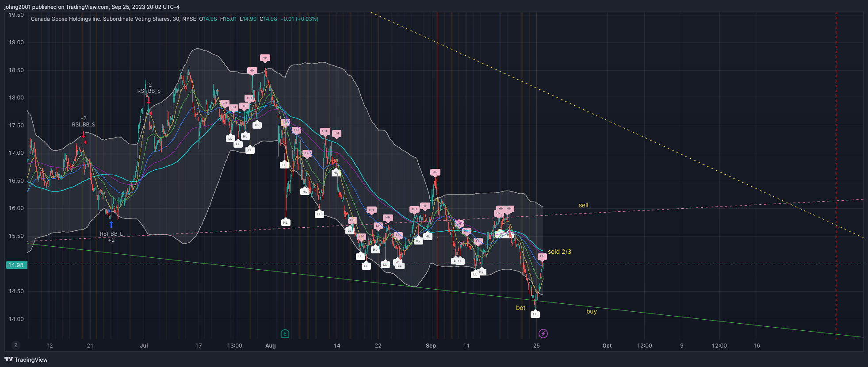The height and width of the screenshot is (367, 868).
Task: Click the red down arrow under June RSI_BB_S
Action: (83, 134)
